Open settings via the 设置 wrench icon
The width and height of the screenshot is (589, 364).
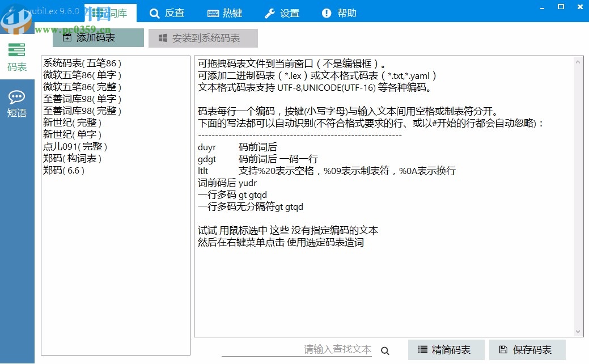click(x=270, y=13)
